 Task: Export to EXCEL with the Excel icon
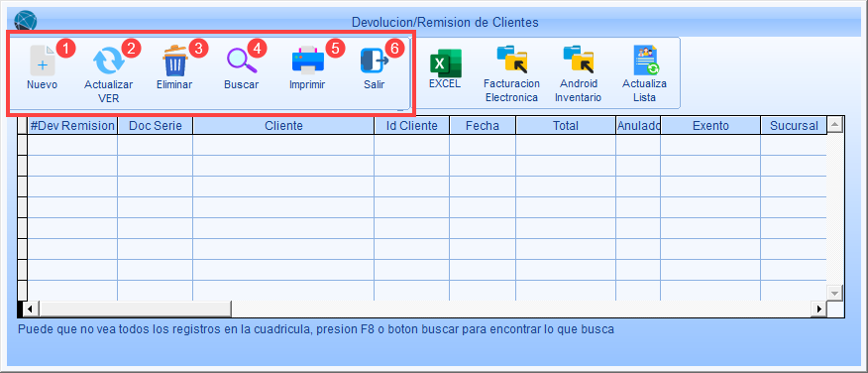coord(445,62)
